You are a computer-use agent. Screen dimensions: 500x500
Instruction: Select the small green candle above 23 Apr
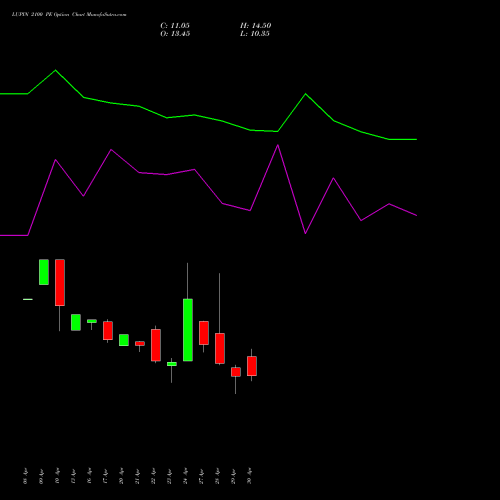coord(172,364)
